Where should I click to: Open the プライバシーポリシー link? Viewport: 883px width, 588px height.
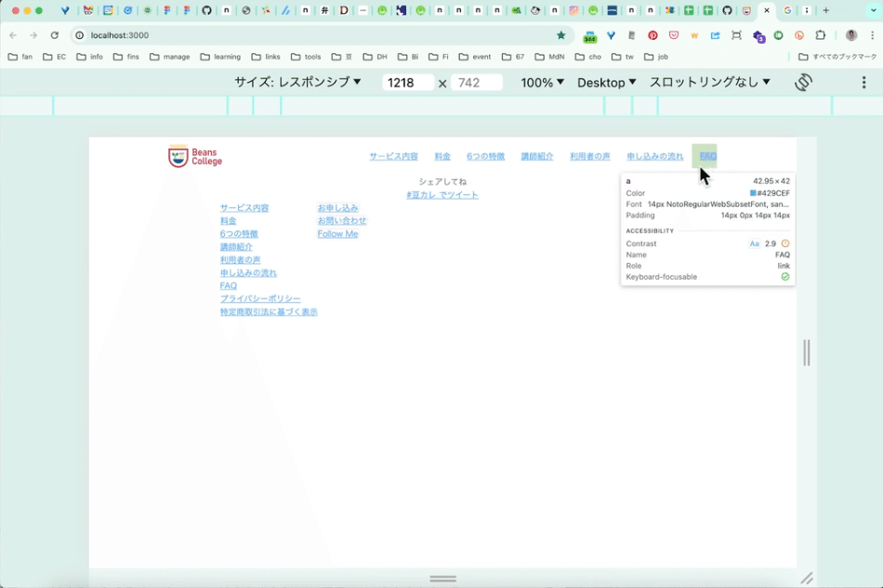click(260, 298)
